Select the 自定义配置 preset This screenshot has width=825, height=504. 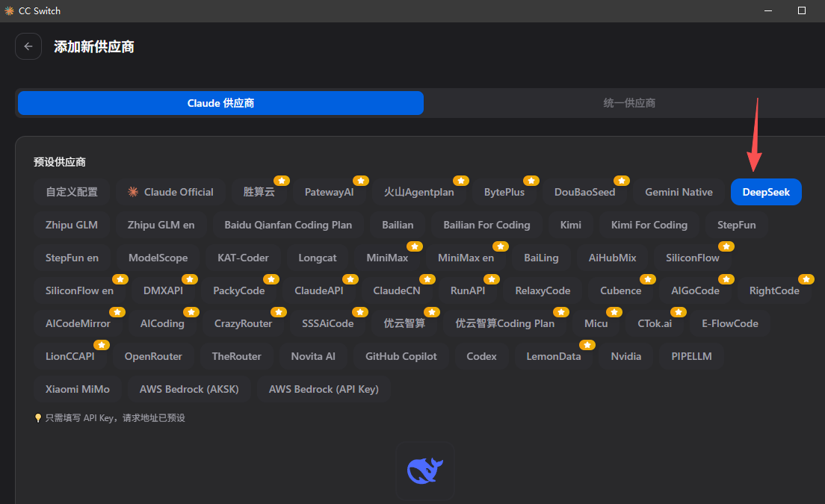(72, 192)
